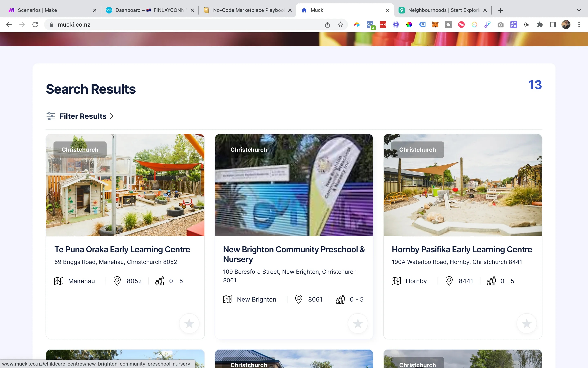Click the Hornby map icon
The width and height of the screenshot is (588, 368).
tap(396, 281)
